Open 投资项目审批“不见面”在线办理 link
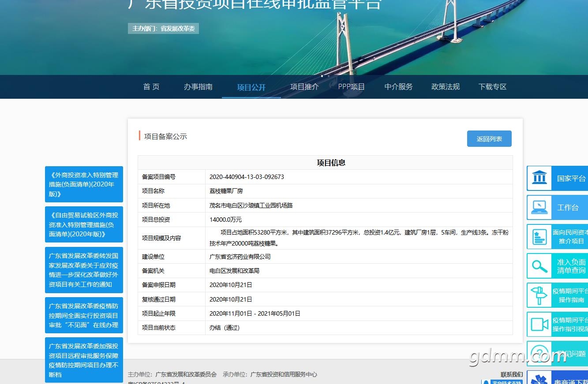The image size is (588, 384). (84, 315)
